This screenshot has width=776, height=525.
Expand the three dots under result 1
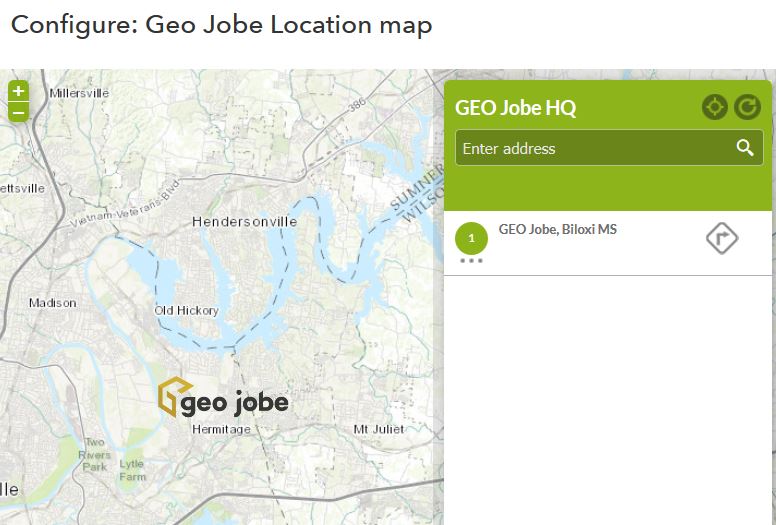pos(472,261)
